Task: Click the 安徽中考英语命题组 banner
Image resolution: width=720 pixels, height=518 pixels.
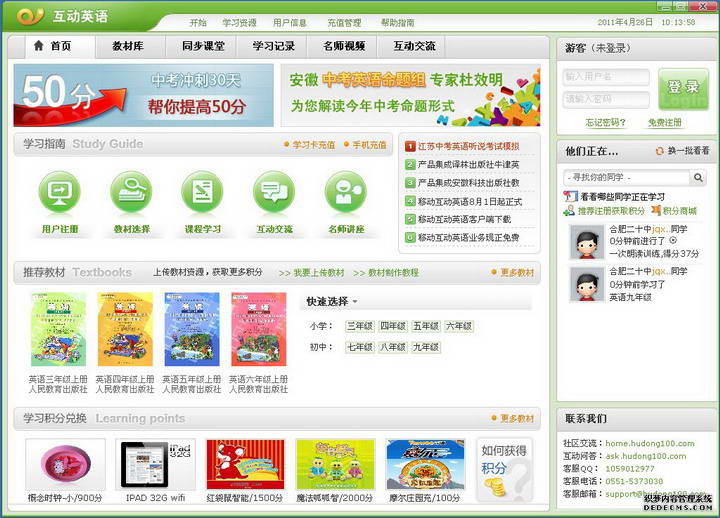Action: (411, 95)
